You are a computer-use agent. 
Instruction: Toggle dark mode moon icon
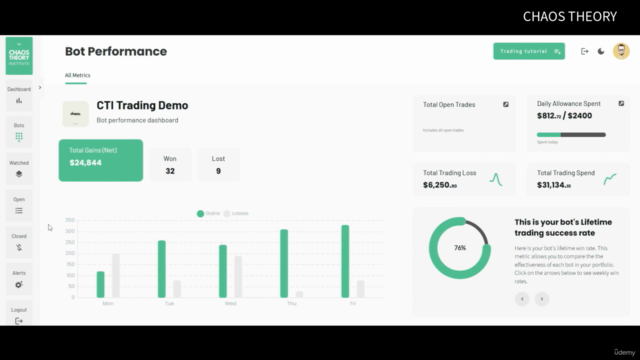(x=601, y=51)
